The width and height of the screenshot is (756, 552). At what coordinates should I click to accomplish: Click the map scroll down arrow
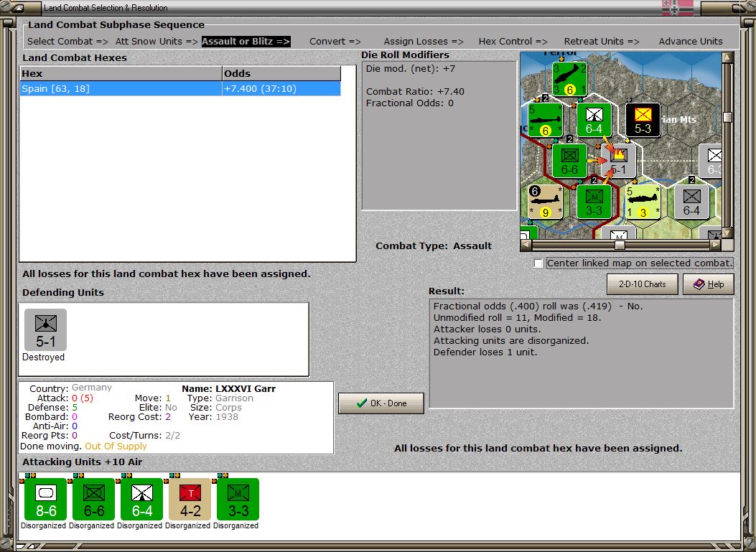tap(727, 233)
